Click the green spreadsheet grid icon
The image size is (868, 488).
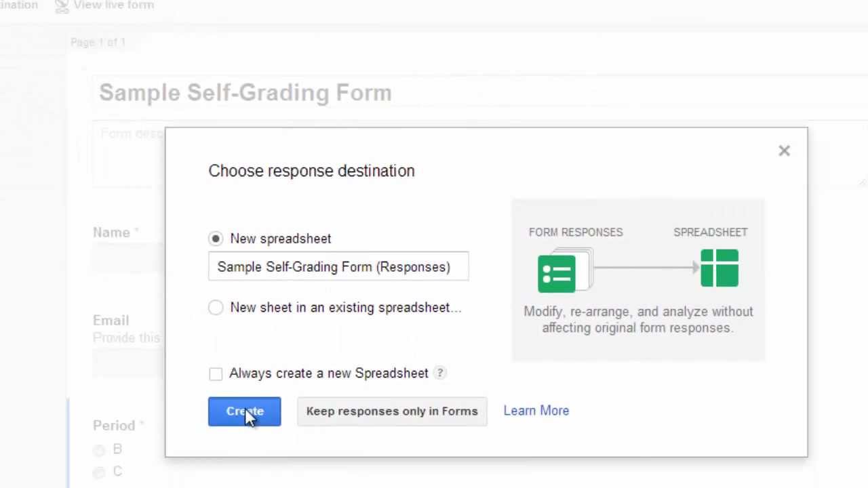pos(719,268)
